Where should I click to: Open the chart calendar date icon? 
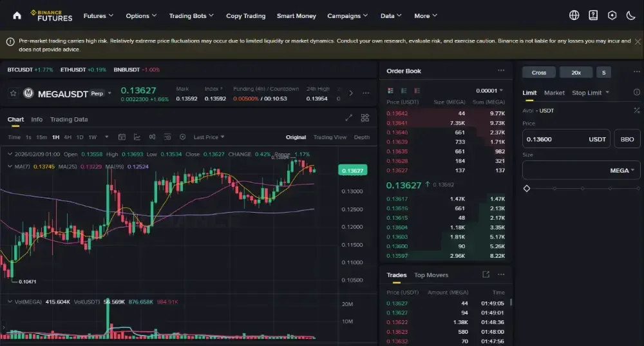(122, 137)
